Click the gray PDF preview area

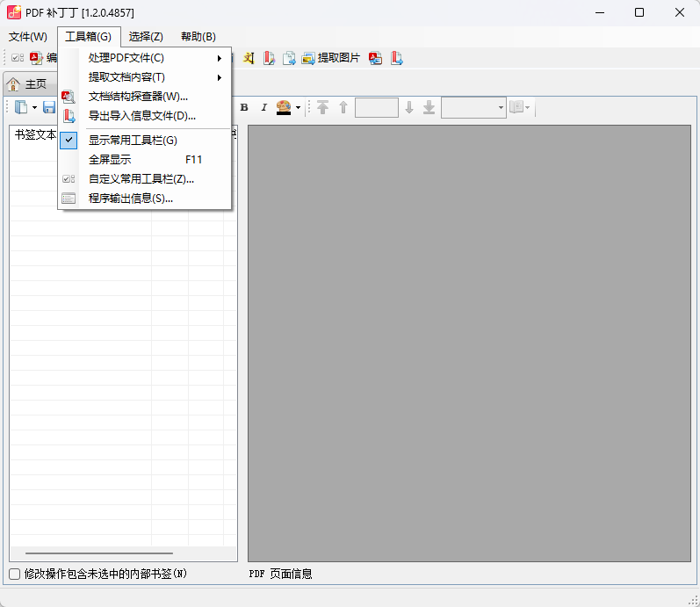(x=469, y=343)
